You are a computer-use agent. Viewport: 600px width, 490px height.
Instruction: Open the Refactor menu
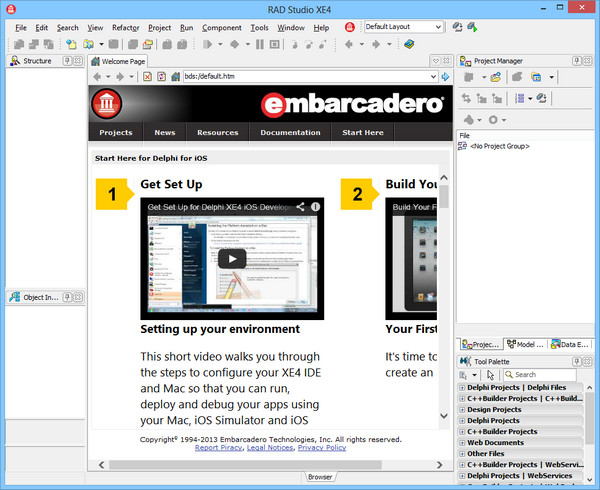pyautogui.click(x=126, y=28)
